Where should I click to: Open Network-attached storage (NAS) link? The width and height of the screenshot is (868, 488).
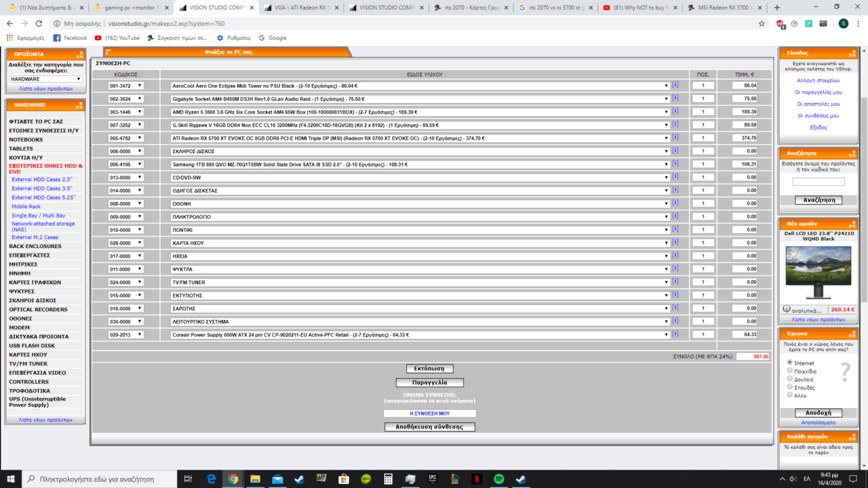coord(43,226)
